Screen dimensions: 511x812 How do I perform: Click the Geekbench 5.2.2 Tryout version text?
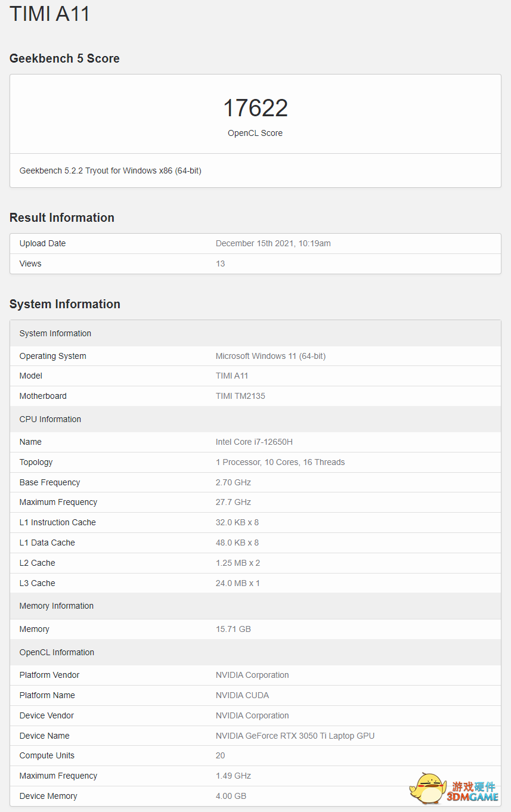pos(110,171)
